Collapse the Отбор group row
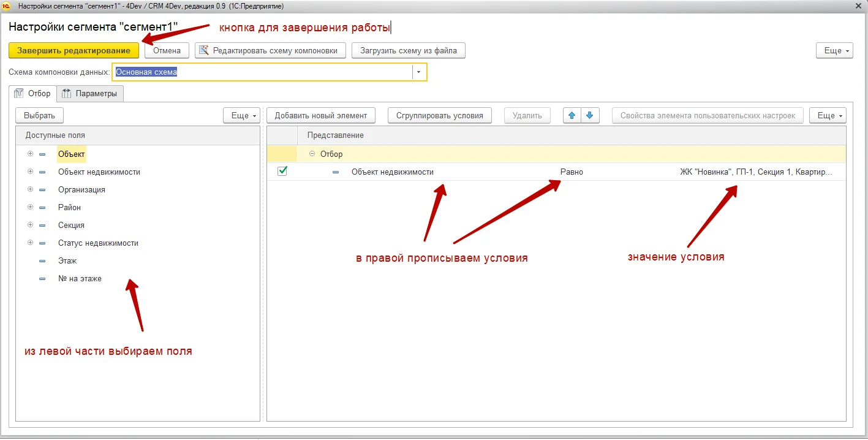Screen dimensions: 868x440 point(312,154)
